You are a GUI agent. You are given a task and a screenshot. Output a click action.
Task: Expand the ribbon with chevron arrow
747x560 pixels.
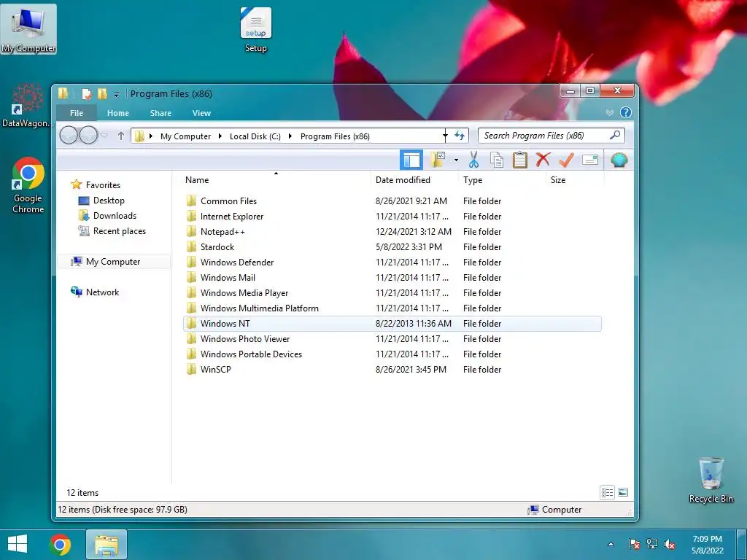coord(609,113)
